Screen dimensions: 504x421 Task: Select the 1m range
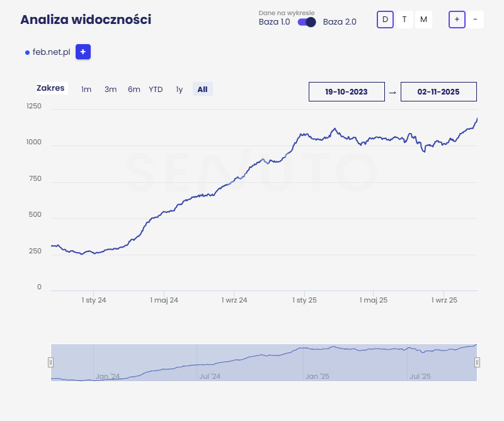coord(86,89)
